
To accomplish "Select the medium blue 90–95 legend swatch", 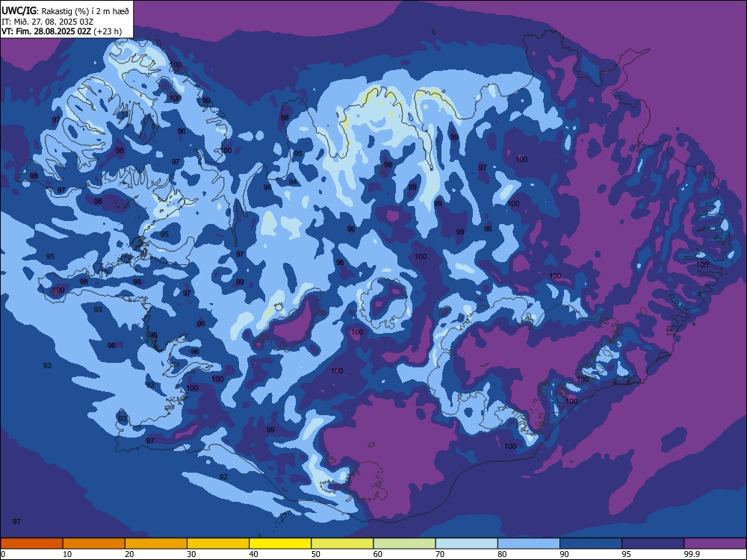I will [x=591, y=544].
